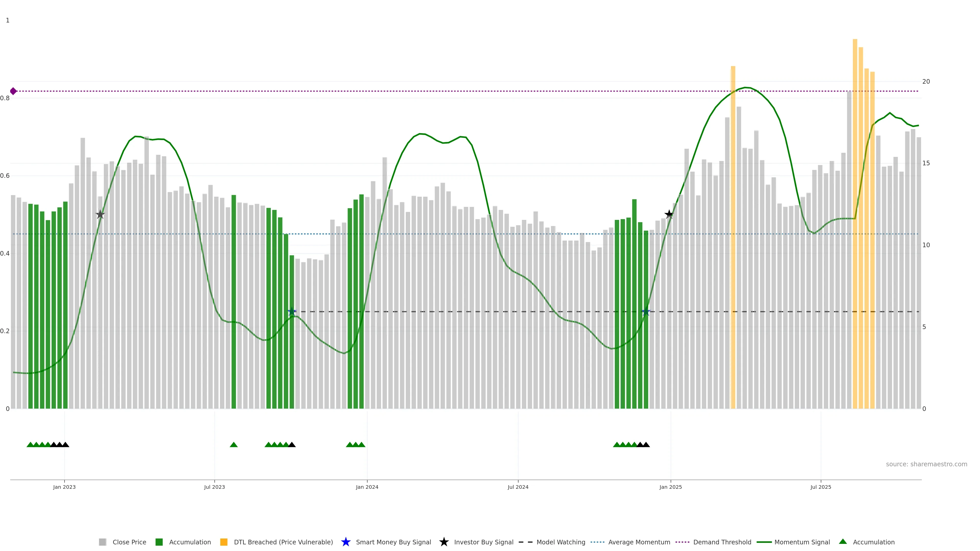Click the blue Smart Money star legend icon
This screenshot has height=551, width=980.
(346, 542)
